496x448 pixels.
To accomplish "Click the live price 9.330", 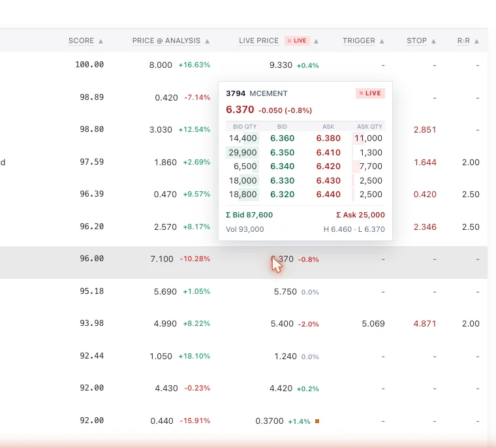I will tap(281, 65).
